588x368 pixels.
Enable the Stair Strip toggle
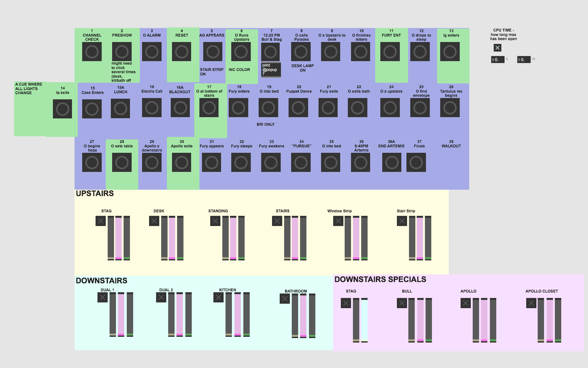tap(402, 221)
